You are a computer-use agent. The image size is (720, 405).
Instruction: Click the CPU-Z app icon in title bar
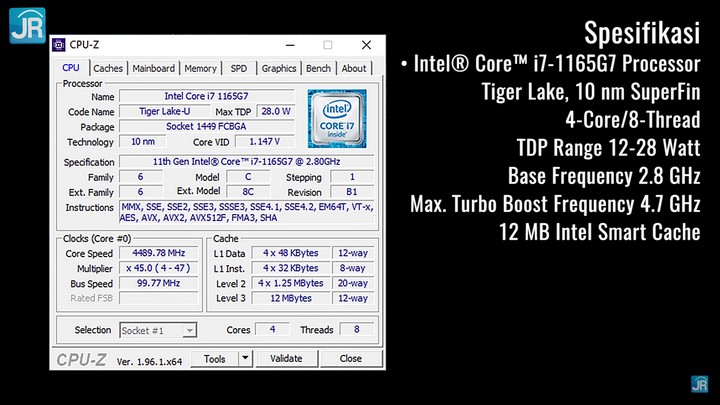click(x=59, y=44)
